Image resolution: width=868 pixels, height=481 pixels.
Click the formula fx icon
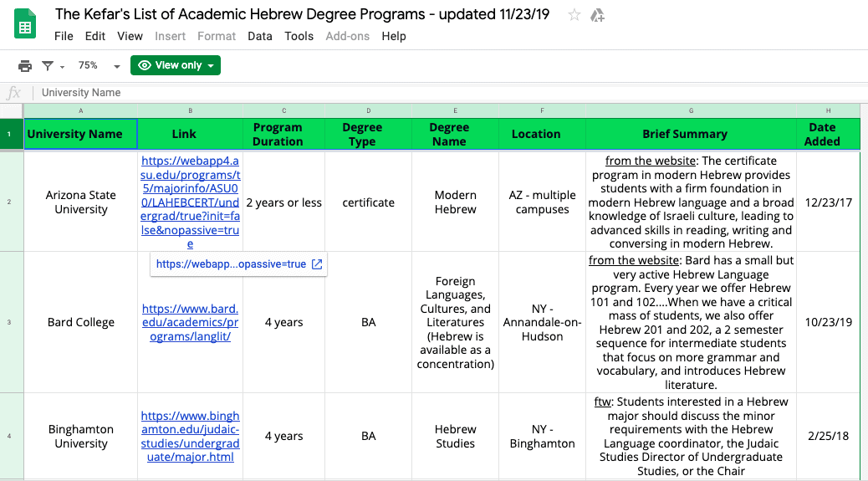click(x=14, y=93)
